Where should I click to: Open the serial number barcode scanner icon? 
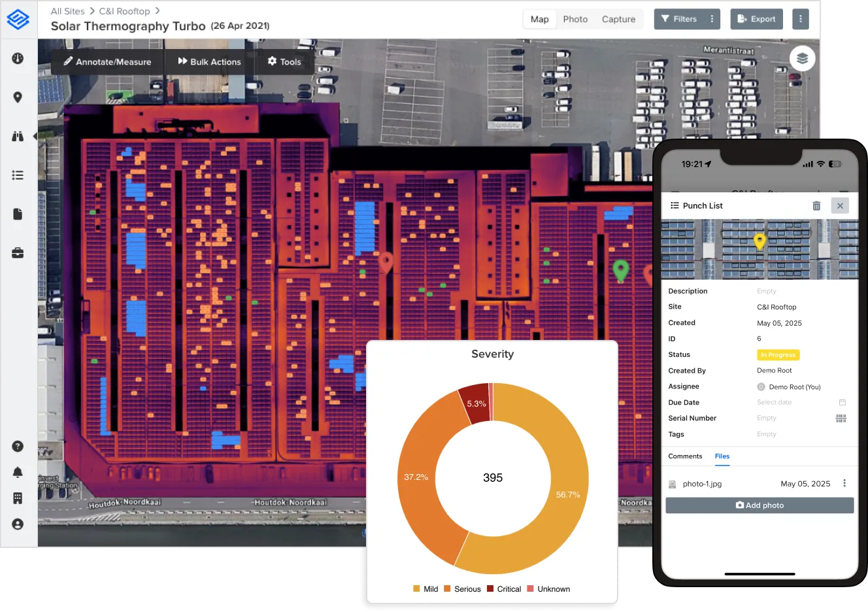click(x=841, y=418)
